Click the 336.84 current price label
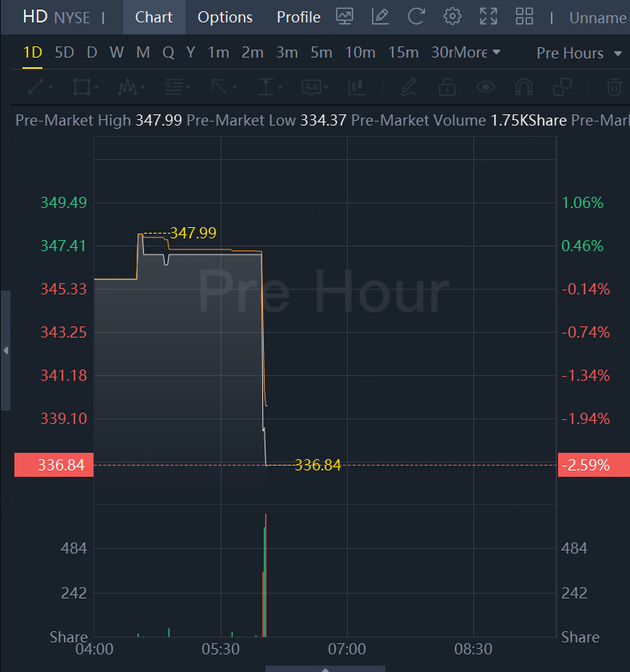This screenshot has height=672, width=630. pos(54,465)
